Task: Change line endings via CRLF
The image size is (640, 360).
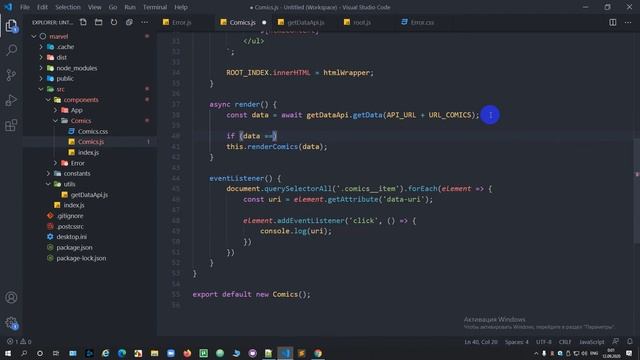Action: [x=565, y=342]
